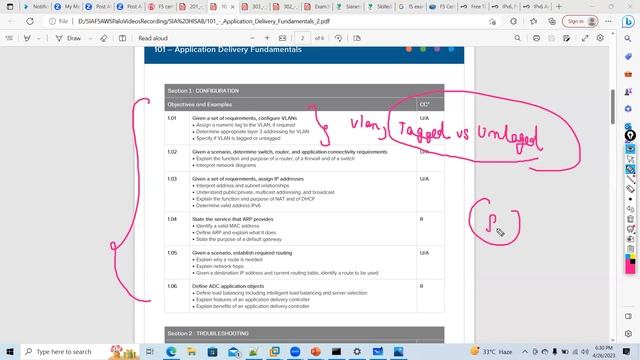Close the current 101 PDF tab
This screenshot has height=360, width=640.
233,7
